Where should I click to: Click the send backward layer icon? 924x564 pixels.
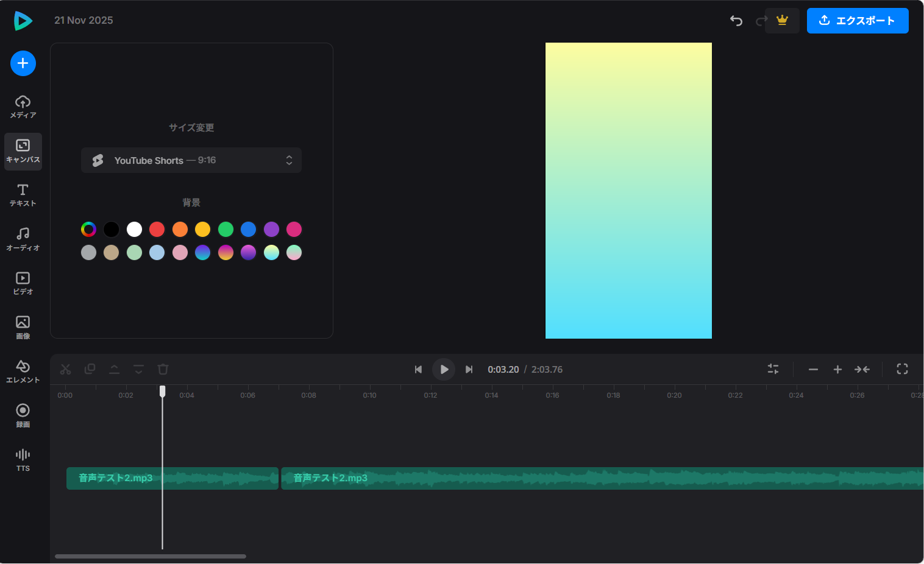coord(138,369)
